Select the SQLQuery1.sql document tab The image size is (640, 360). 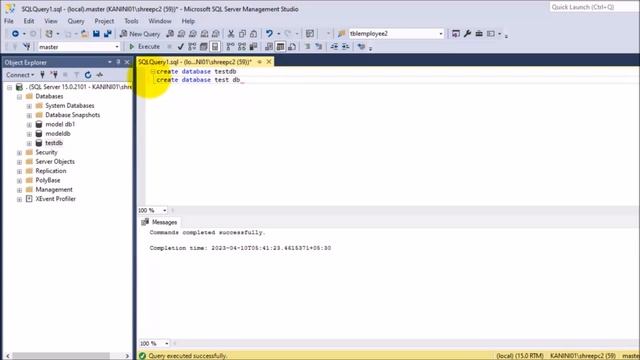195,62
